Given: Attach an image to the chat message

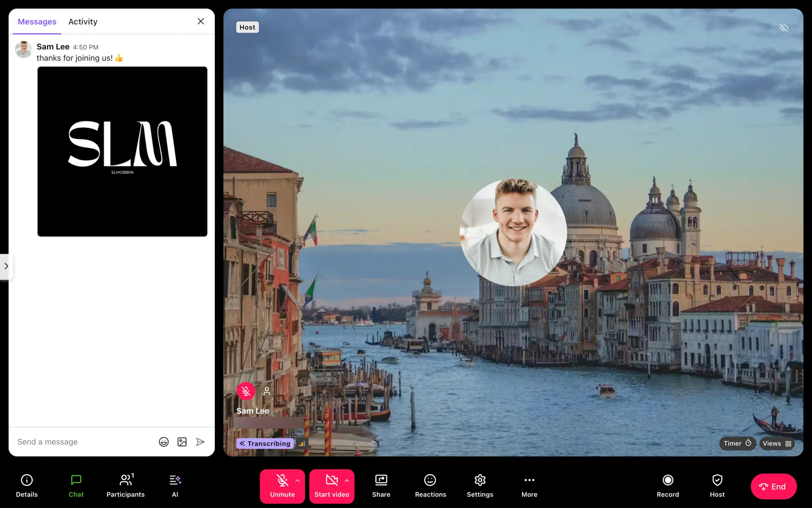Looking at the screenshot, I should tap(182, 442).
